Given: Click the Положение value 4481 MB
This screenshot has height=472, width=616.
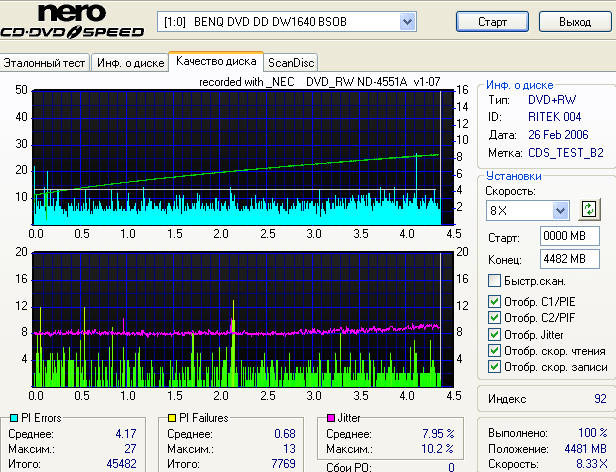Looking at the screenshot, I should click(x=585, y=449).
